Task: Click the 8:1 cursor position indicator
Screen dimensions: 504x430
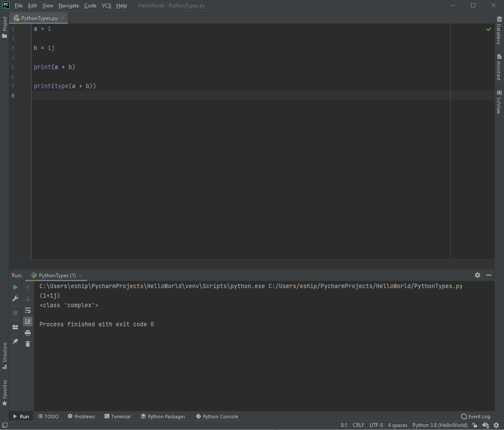Action: [344, 425]
